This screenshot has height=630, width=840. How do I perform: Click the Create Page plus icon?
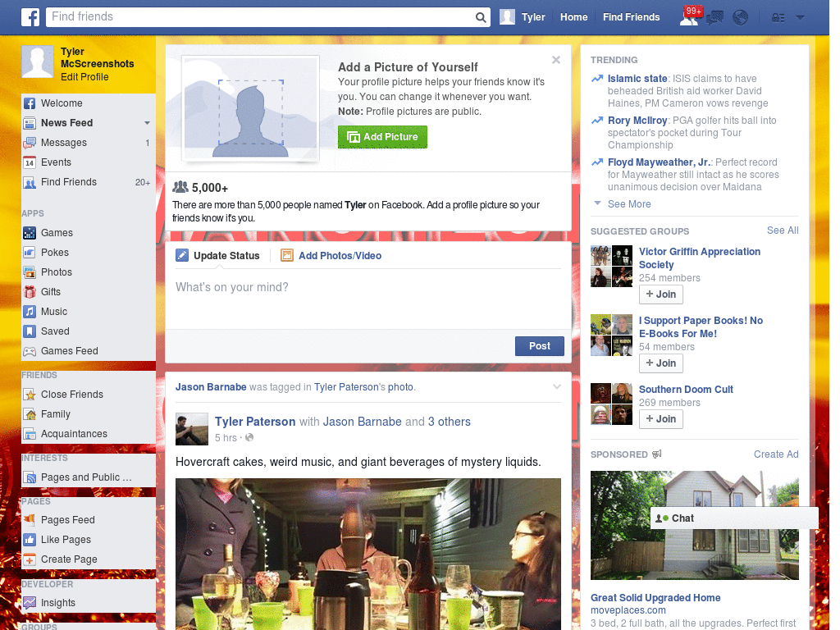[x=30, y=559]
